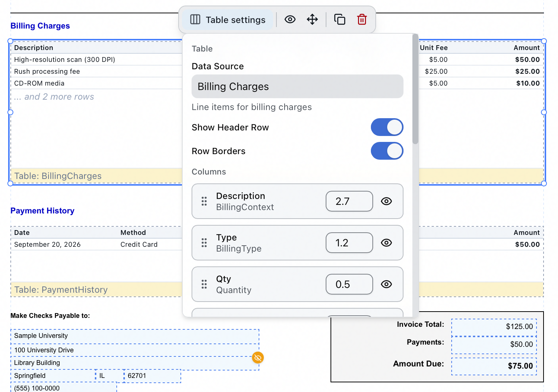Hide the Type column via eye icon

pos(386,243)
